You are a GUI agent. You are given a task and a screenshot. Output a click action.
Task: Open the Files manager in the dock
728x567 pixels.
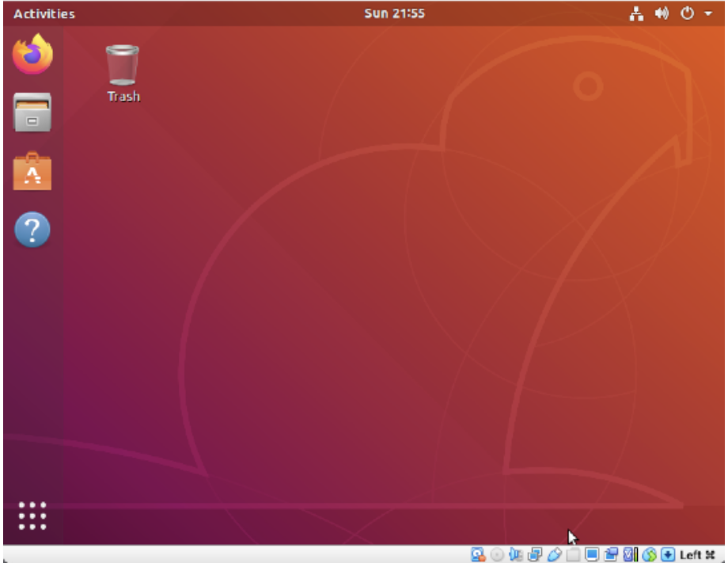(x=32, y=112)
